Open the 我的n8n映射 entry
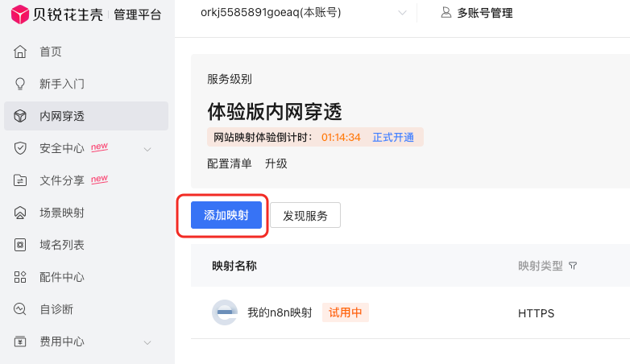This screenshot has width=630, height=364. click(280, 312)
